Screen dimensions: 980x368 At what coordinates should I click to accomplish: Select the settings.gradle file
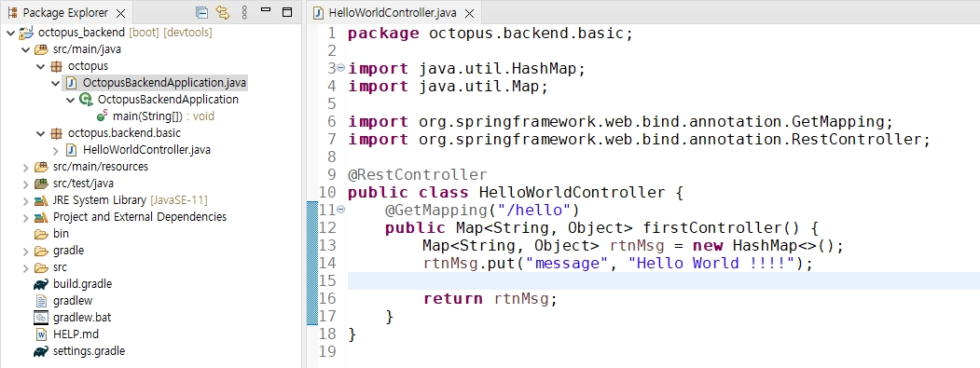89,351
